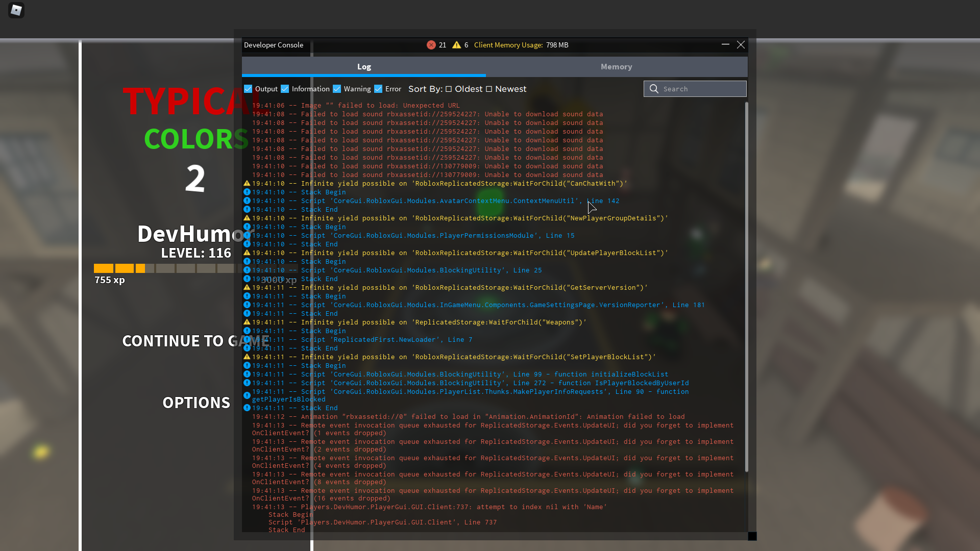
Task: Click info icon beside ContextMenuUtil script line
Action: (247, 201)
